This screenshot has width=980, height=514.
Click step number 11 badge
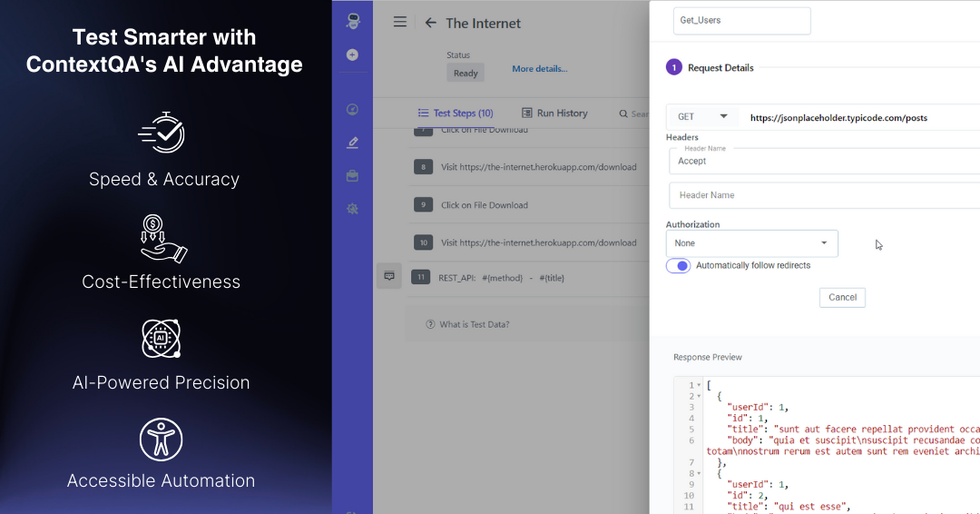point(421,277)
